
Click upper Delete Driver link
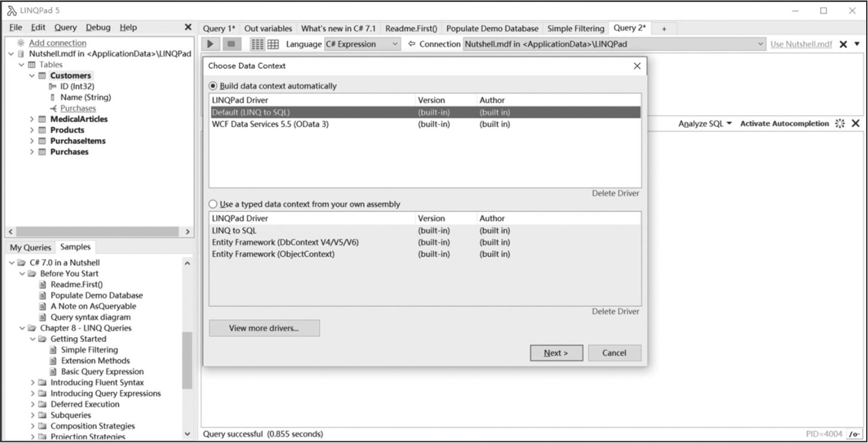616,193
